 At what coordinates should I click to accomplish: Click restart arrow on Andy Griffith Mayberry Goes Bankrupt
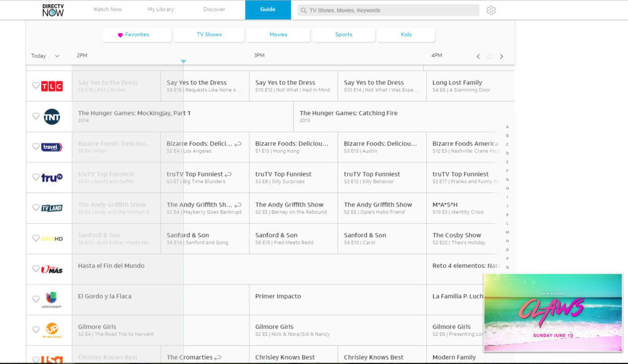coord(238,205)
